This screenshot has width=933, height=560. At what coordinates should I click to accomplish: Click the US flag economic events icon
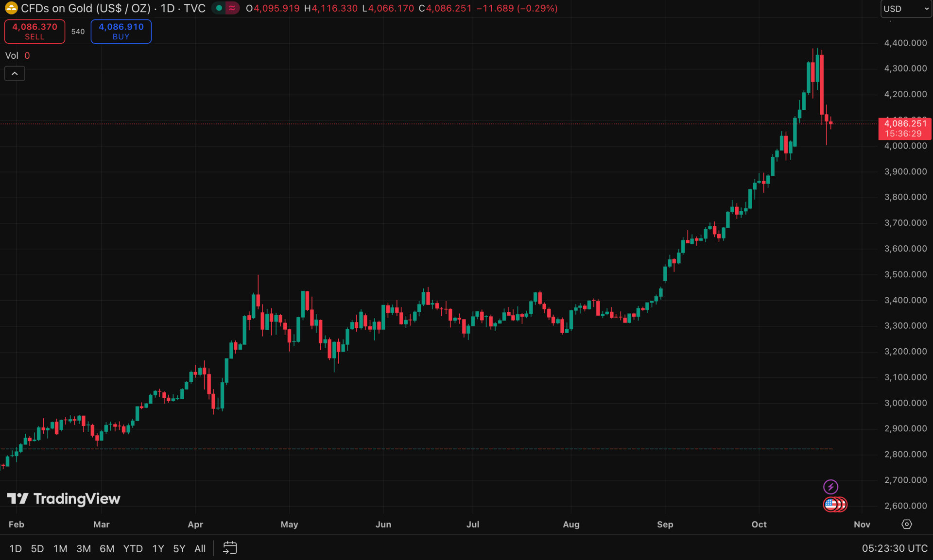coord(831,505)
